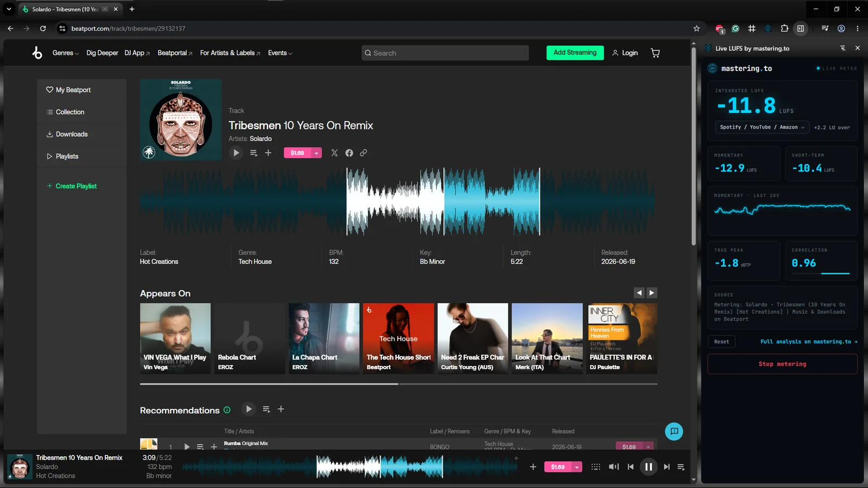Bookmark this page with the star icon
The image size is (868, 488).
point(697,29)
